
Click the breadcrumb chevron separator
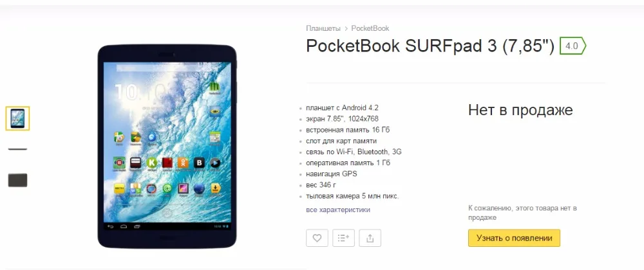coord(346,29)
